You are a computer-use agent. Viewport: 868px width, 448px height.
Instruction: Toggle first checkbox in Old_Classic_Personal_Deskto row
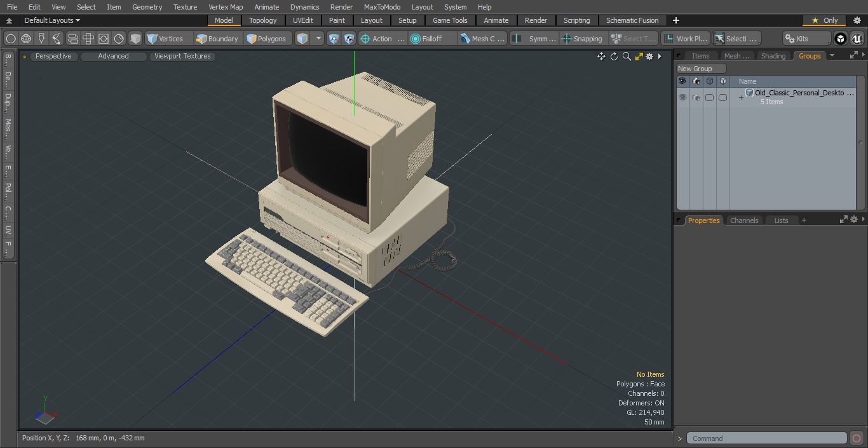click(709, 97)
